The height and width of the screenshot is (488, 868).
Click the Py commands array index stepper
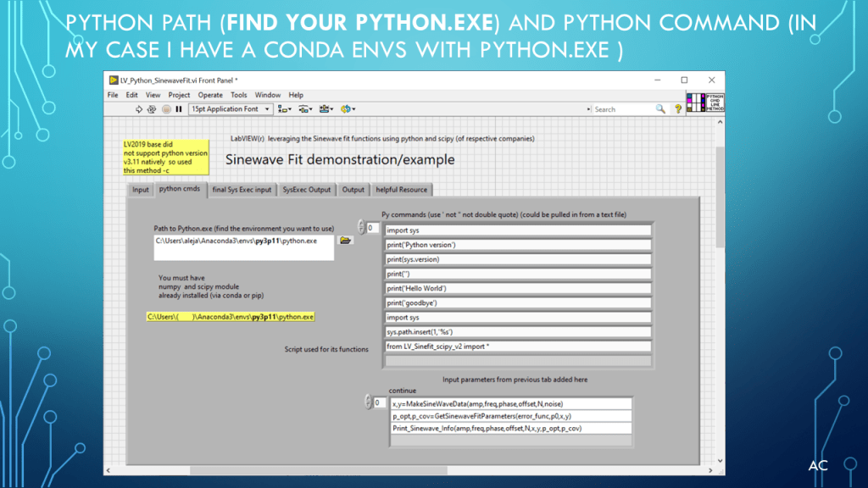coord(363,228)
